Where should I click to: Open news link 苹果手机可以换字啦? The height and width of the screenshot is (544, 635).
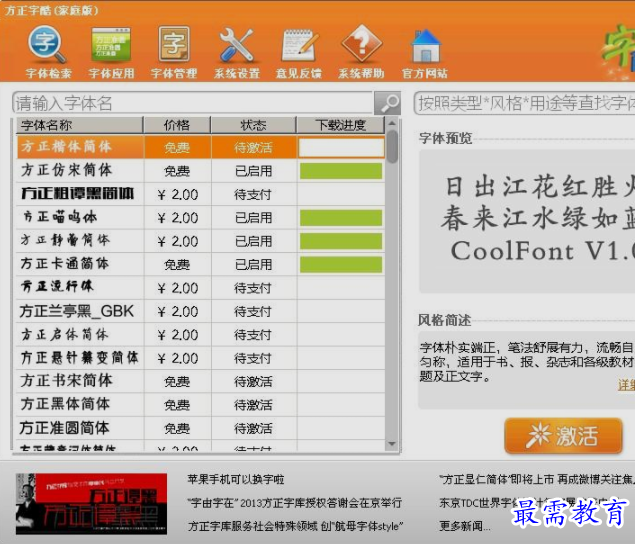[236, 480]
